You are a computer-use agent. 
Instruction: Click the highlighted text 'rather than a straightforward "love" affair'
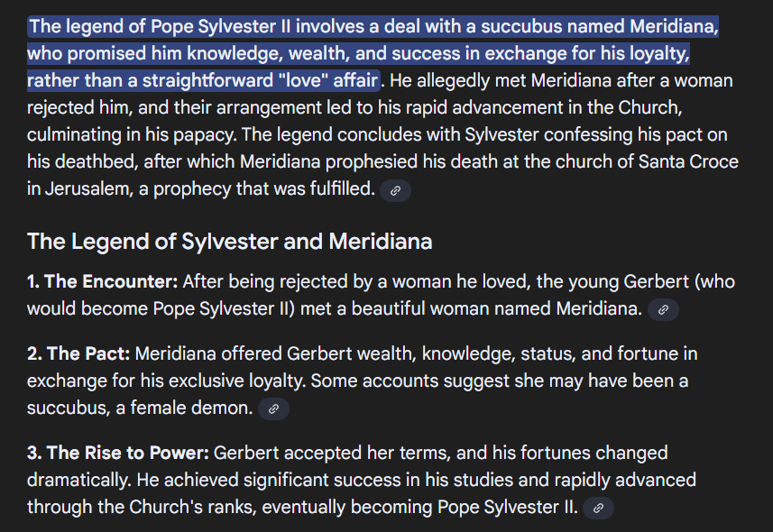tap(203, 80)
